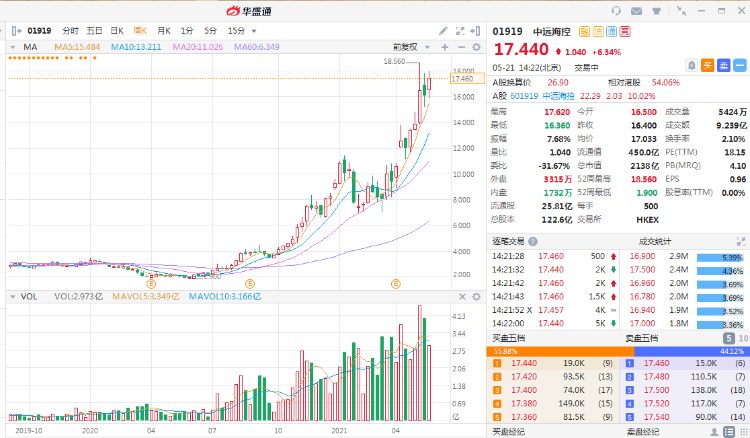Switch to 1分 one-minute chart
This screenshot has height=438, width=750.
187,31
